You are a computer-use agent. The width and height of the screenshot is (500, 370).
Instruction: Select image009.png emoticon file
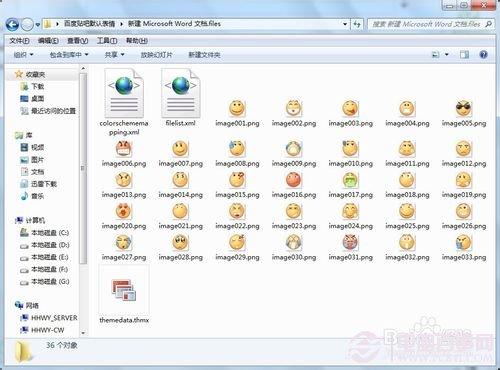point(294,149)
